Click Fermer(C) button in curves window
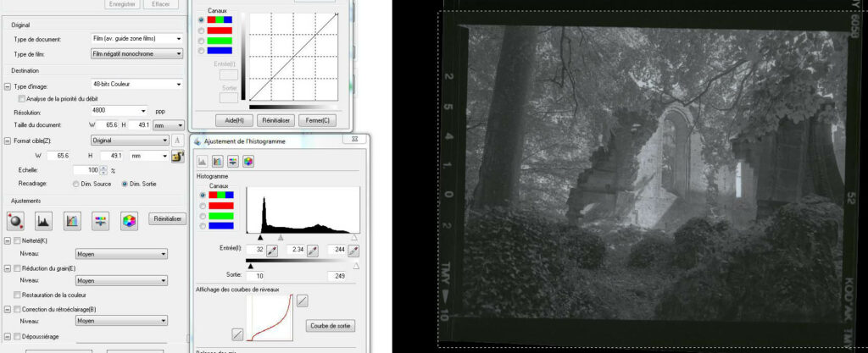Image resolution: width=868 pixels, height=353 pixels. tap(317, 120)
